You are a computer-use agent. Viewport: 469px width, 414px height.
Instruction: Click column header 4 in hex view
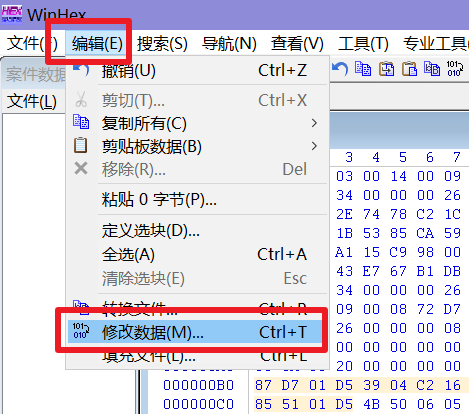(x=376, y=157)
